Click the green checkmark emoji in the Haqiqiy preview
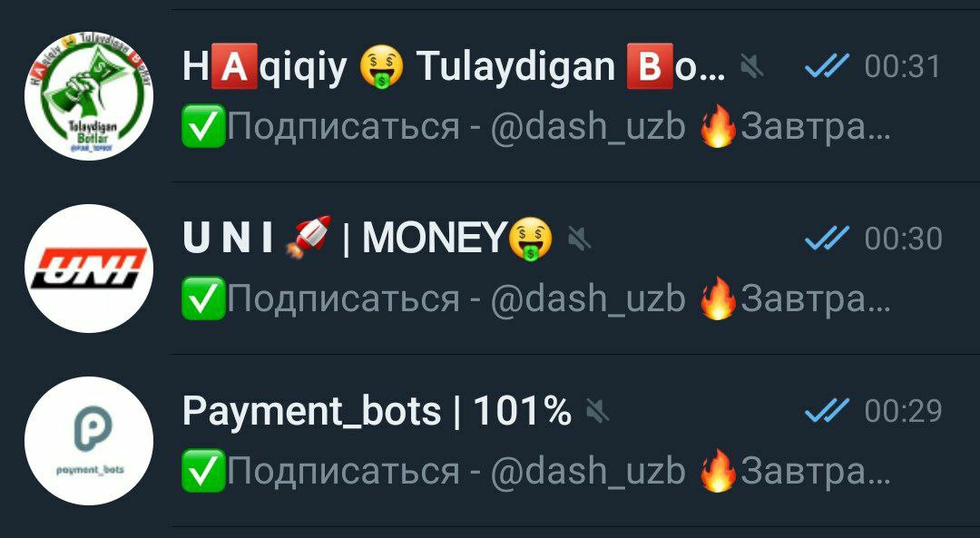This screenshot has height=538, width=980. (203, 125)
